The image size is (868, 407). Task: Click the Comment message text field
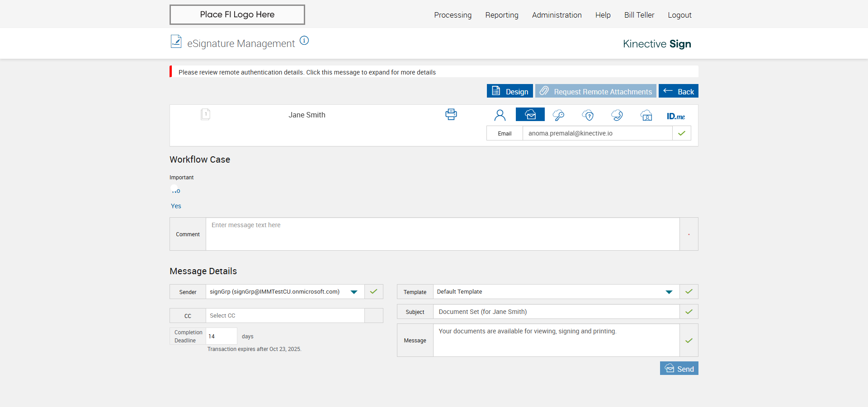(x=442, y=234)
